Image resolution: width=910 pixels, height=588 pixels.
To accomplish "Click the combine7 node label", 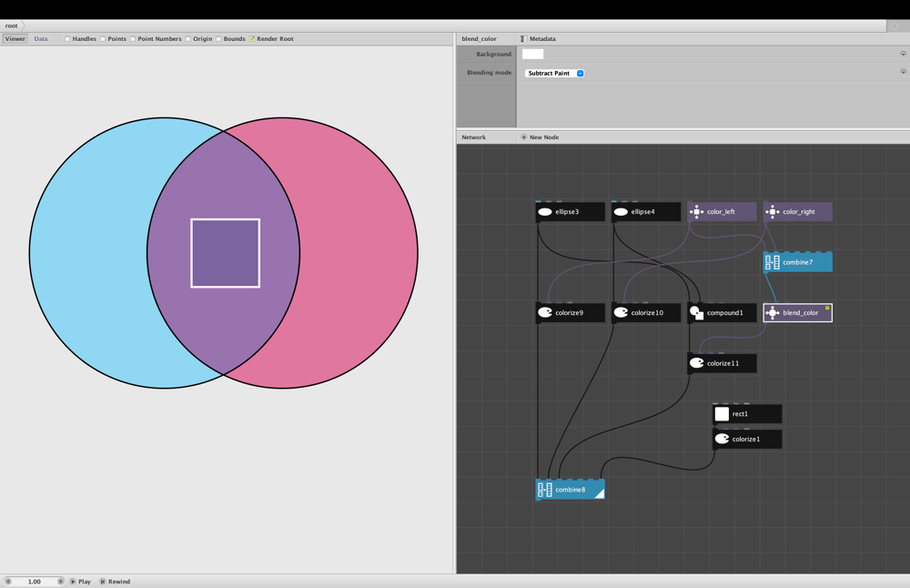I will coord(797,262).
